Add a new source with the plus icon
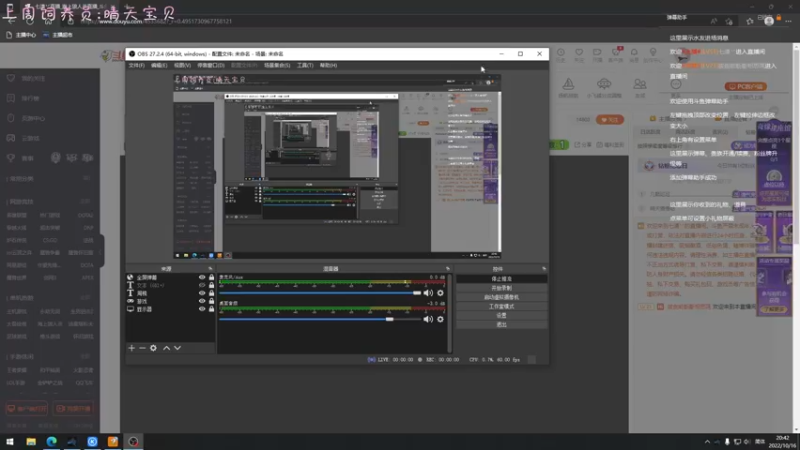The width and height of the screenshot is (800, 450). pos(132,348)
